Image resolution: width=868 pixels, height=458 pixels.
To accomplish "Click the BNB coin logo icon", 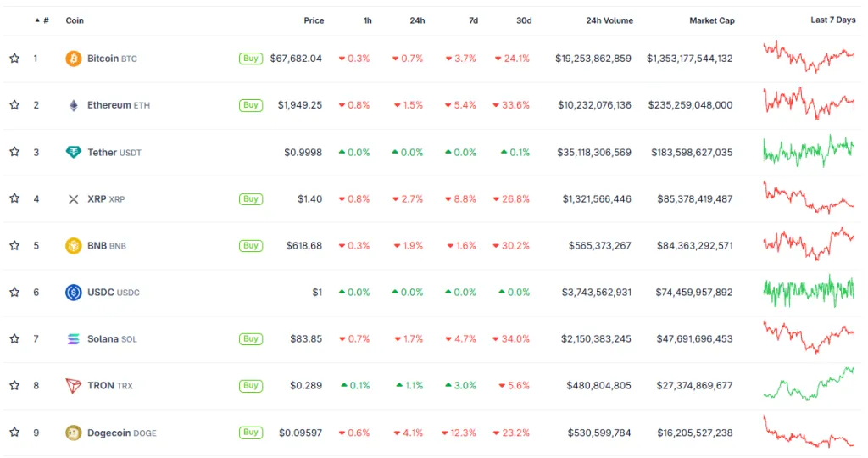I will tap(74, 246).
